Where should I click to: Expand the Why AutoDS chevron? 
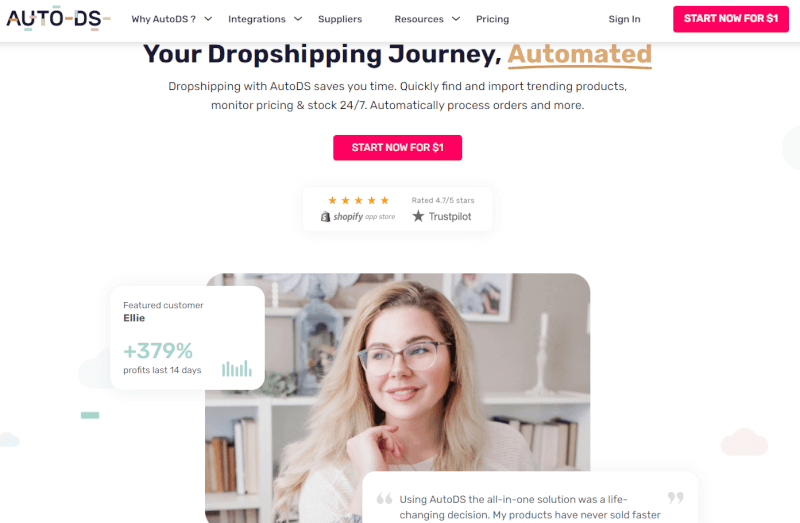coord(208,19)
